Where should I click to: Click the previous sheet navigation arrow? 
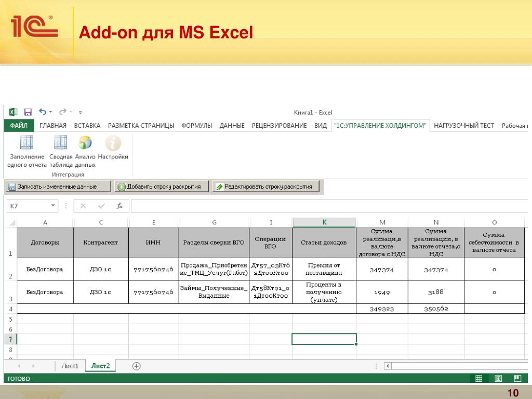(19, 366)
